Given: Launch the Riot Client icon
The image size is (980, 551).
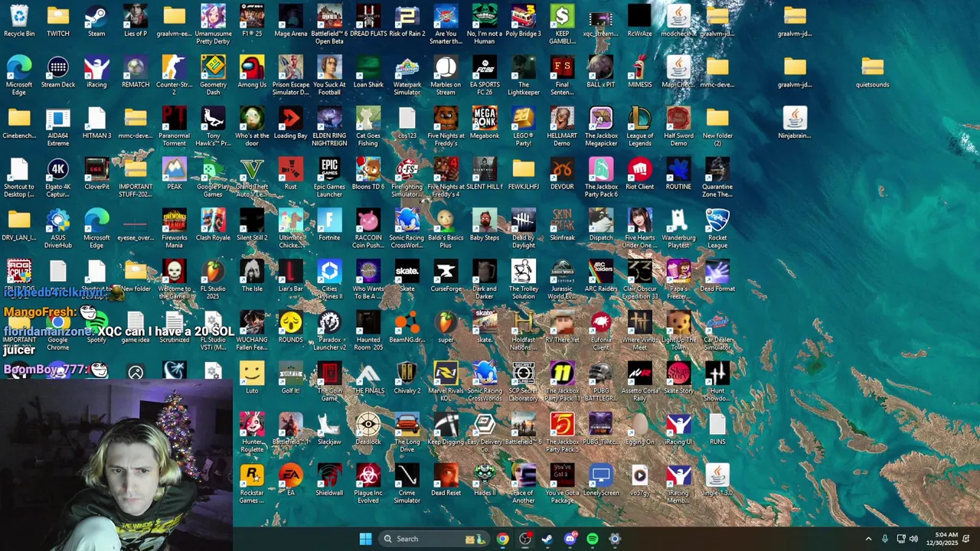Looking at the screenshot, I should coord(640,174).
